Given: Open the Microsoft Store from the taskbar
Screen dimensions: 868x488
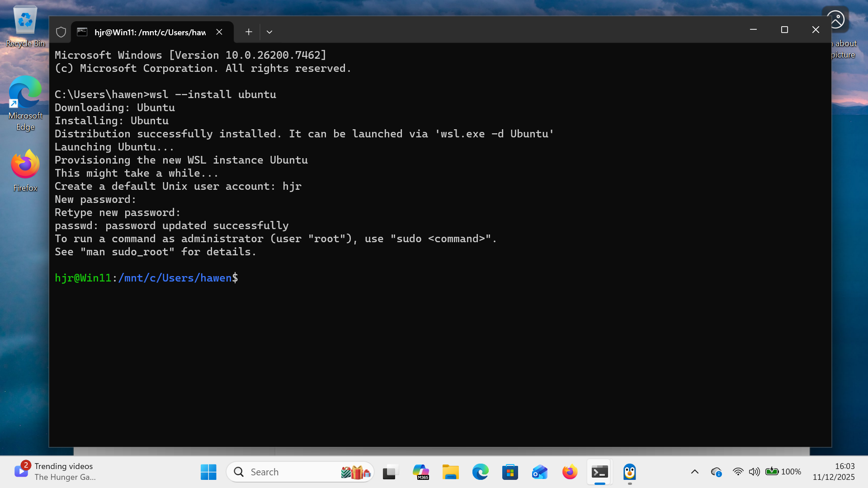Looking at the screenshot, I should [x=510, y=472].
